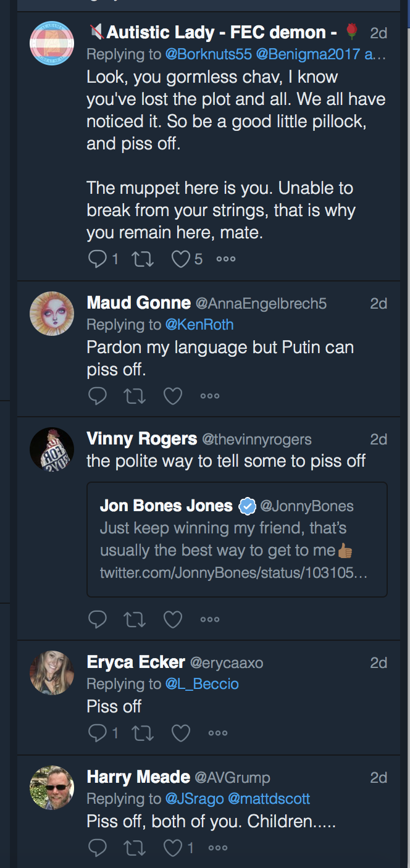Like Autistic Lady's tweet with 5 likes
410x868 pixels.
click(180, 259)
